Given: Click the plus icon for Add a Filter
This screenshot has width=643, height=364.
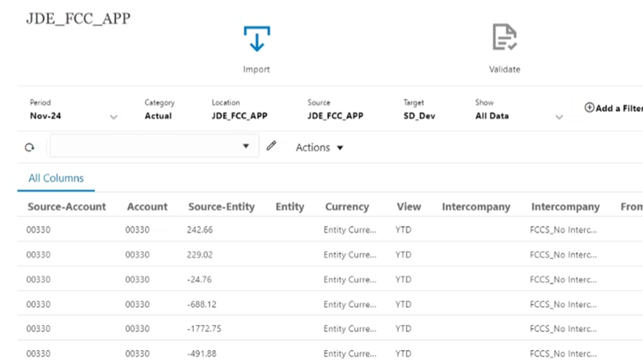Looking at the screenshot, I should click(590, 107).
